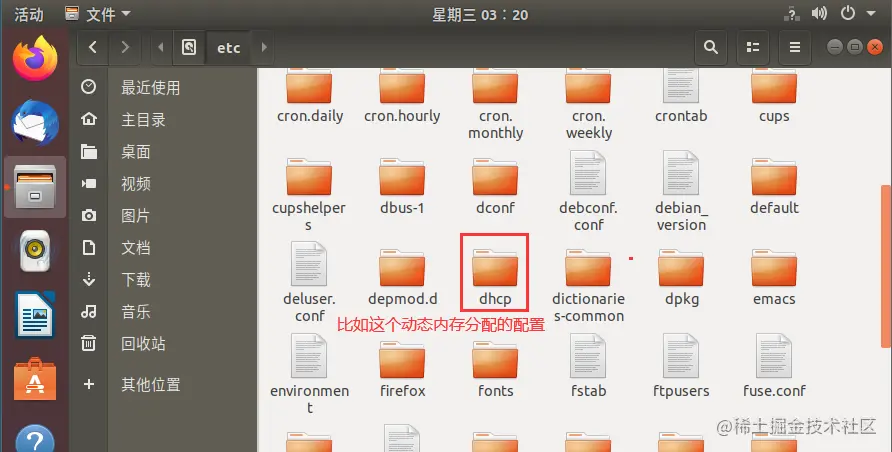Click the path bar left arrow

point(160,47)
